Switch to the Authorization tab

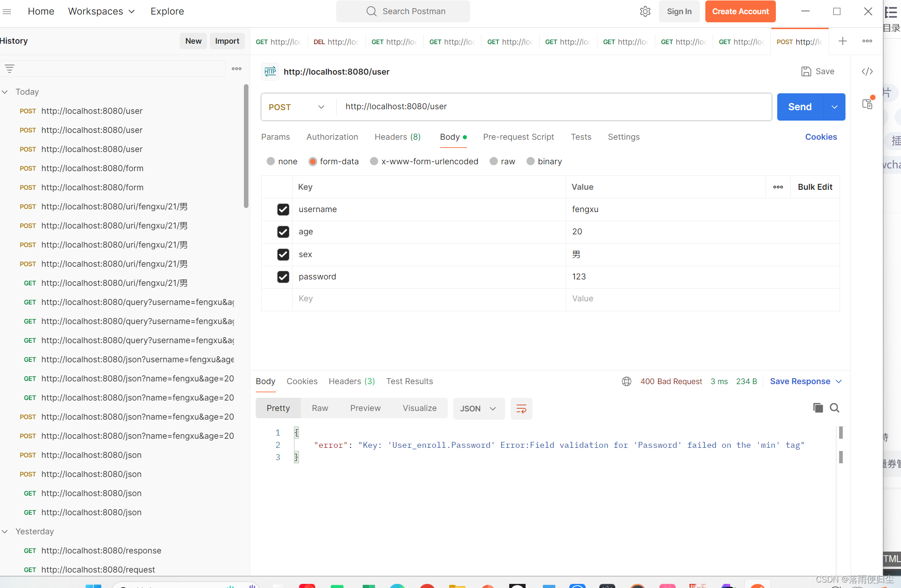[332, 137]
